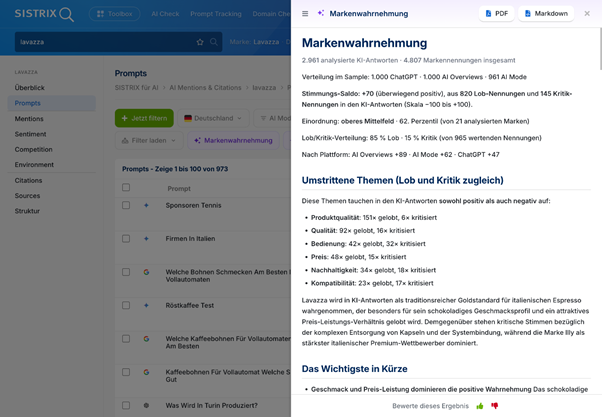Click the sparkle icon beside Sponsoren Tennis
This screenshot has width=602, height=417.
tap(146, 205)
